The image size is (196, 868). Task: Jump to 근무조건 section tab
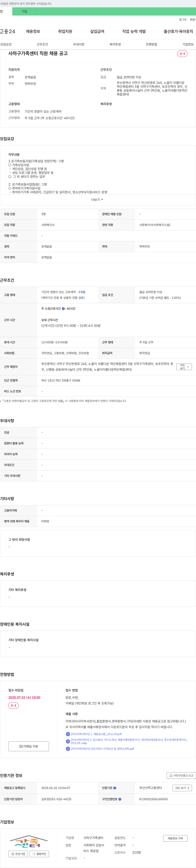(42, 44)
